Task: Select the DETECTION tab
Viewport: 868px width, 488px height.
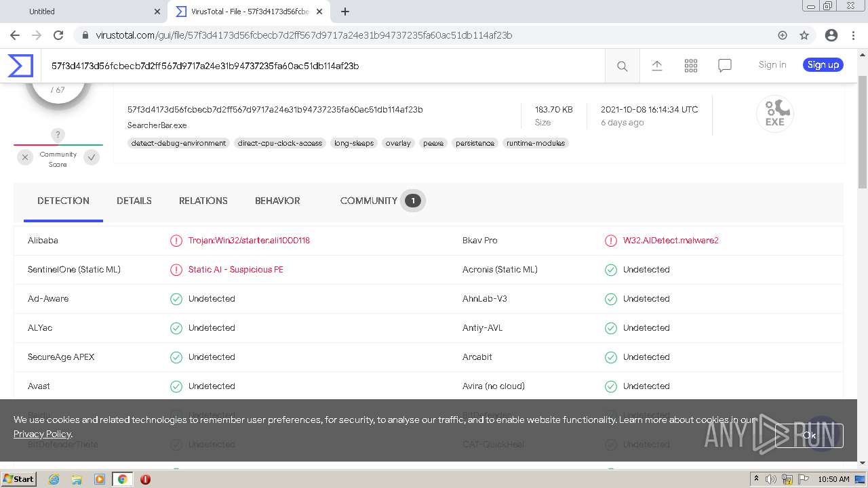Action: click(x=63, y=201)
